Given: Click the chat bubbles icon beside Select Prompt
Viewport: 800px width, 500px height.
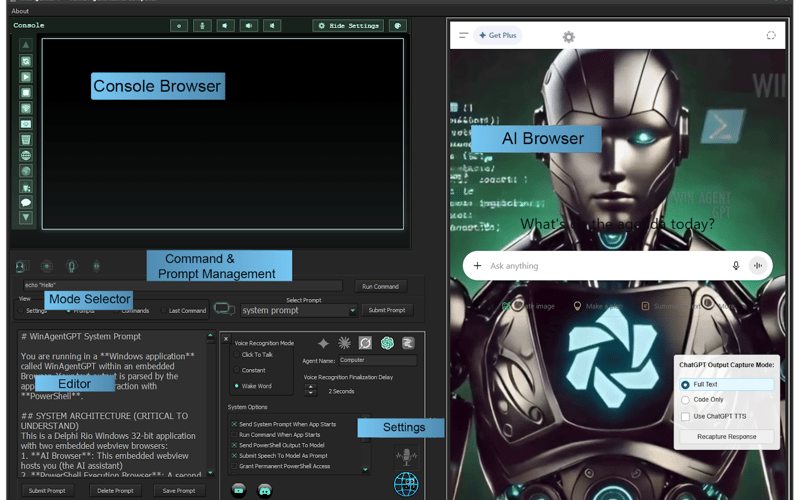Looking at the screenshot, I should [x=224, y=309].
